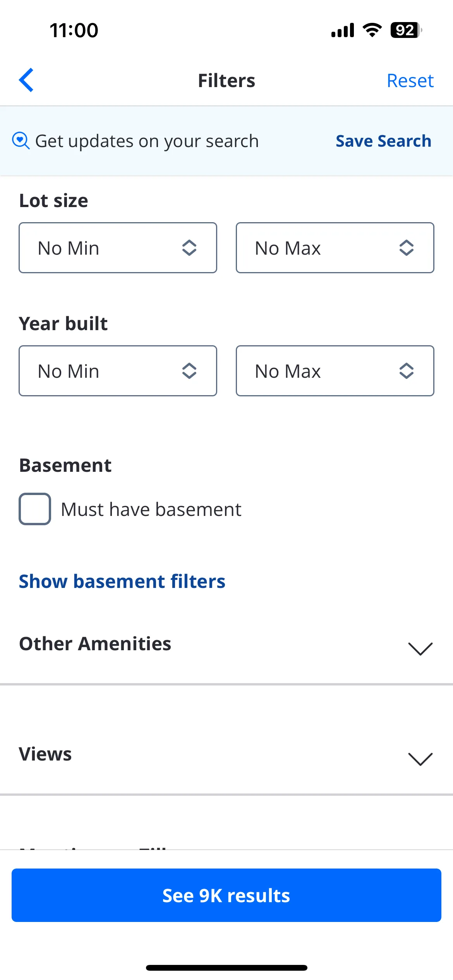Check the Must have basement checkbox
The width and height of the screenshot is (453, 980).
(x=35, y=509)
